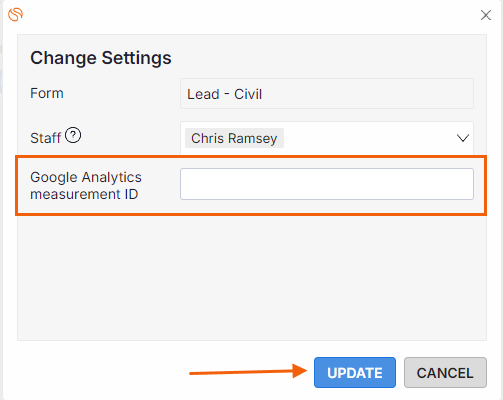Viewport: 503px width, 400px height.
Task: Click the CANCEL button
Action: coord(445,372)
